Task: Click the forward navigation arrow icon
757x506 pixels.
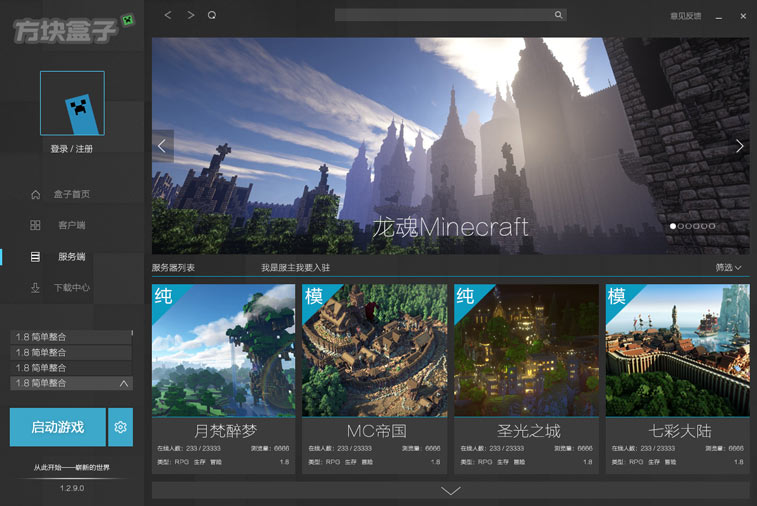Action: pos(190,15)
